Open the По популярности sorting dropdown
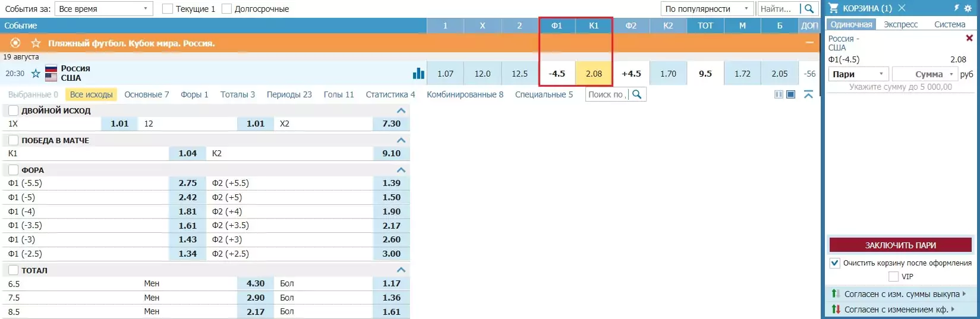This screenshot has height=319, width=980. tap(707, 9)
